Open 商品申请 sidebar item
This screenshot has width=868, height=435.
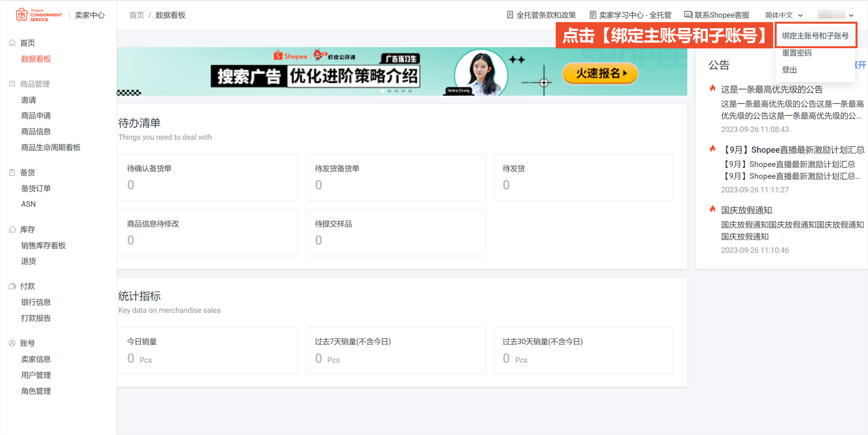tap(36, 115)
